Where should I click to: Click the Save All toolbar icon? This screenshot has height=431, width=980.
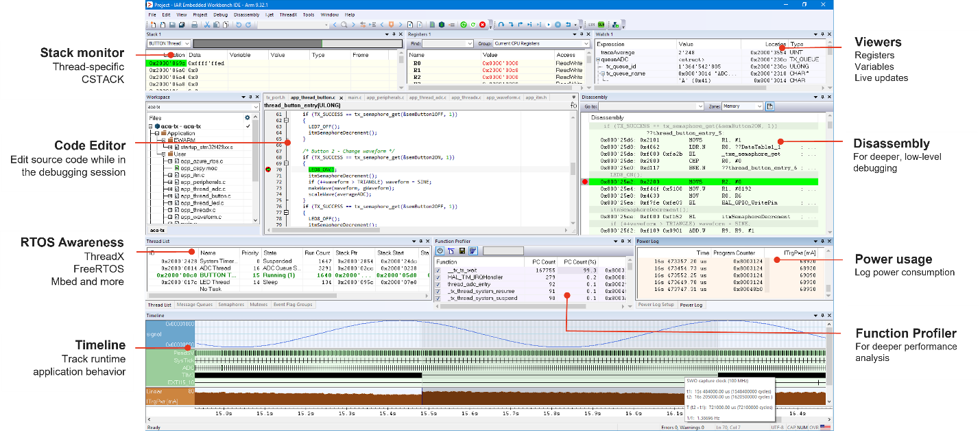(x=182, y=24)
